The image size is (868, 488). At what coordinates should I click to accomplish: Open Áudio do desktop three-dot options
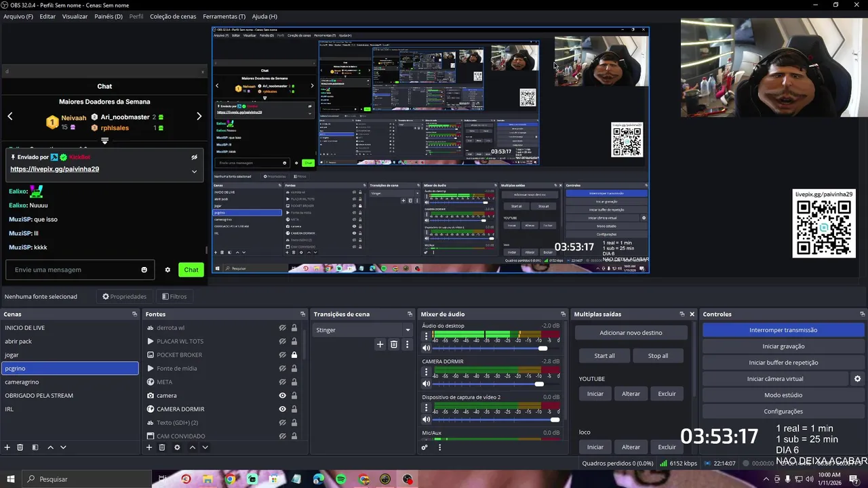pyautogui.click(x=427, y=336)
